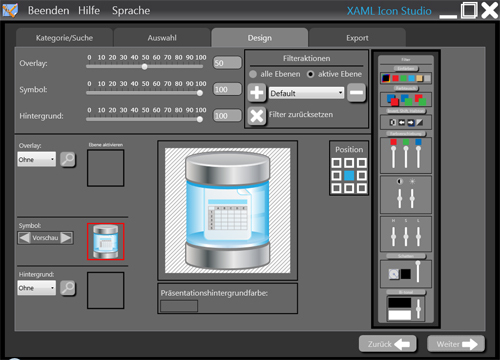
Task: Open the Hintergrund 'Ohne' dropdown
Action: [x=37, y=288]
